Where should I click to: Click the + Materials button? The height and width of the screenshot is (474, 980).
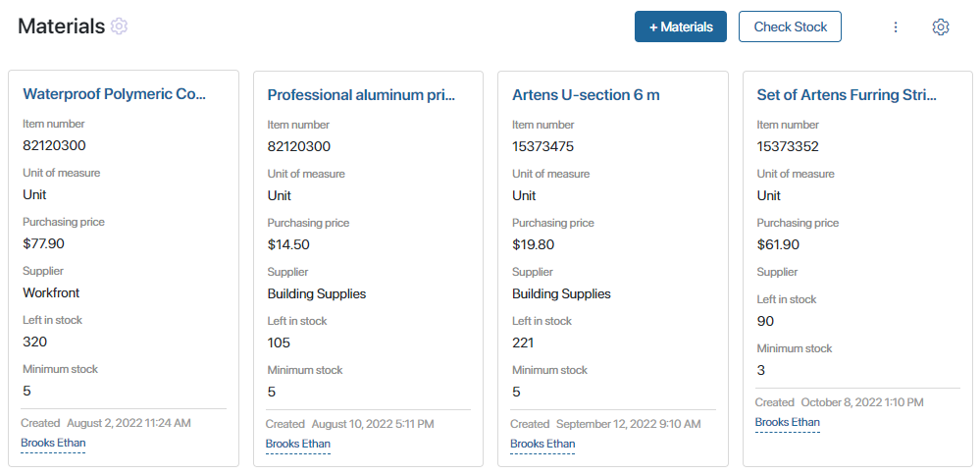[x=681, y=27]
